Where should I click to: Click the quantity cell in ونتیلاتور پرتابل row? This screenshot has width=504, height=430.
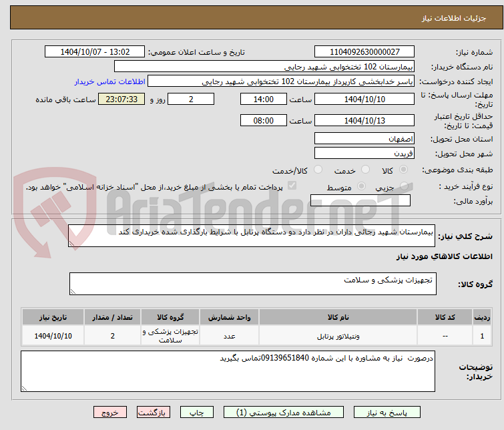pos(113,336)
